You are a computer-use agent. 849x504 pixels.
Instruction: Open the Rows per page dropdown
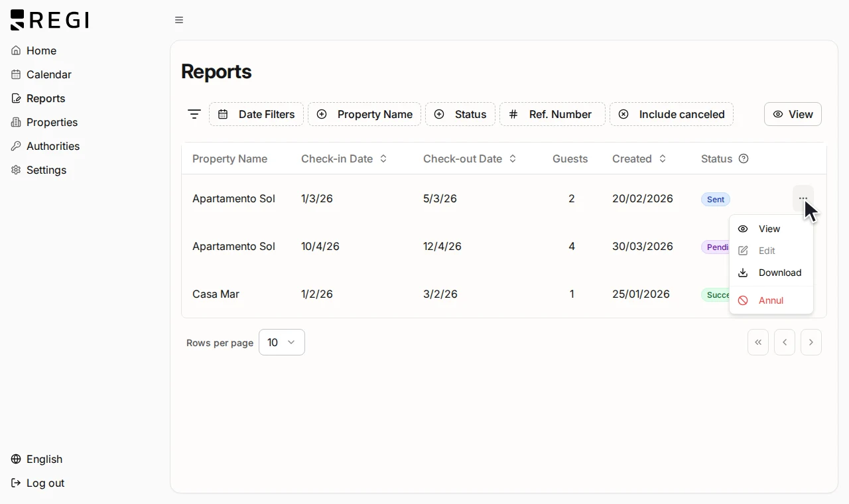pyautogui.click(x=282, y=342)
